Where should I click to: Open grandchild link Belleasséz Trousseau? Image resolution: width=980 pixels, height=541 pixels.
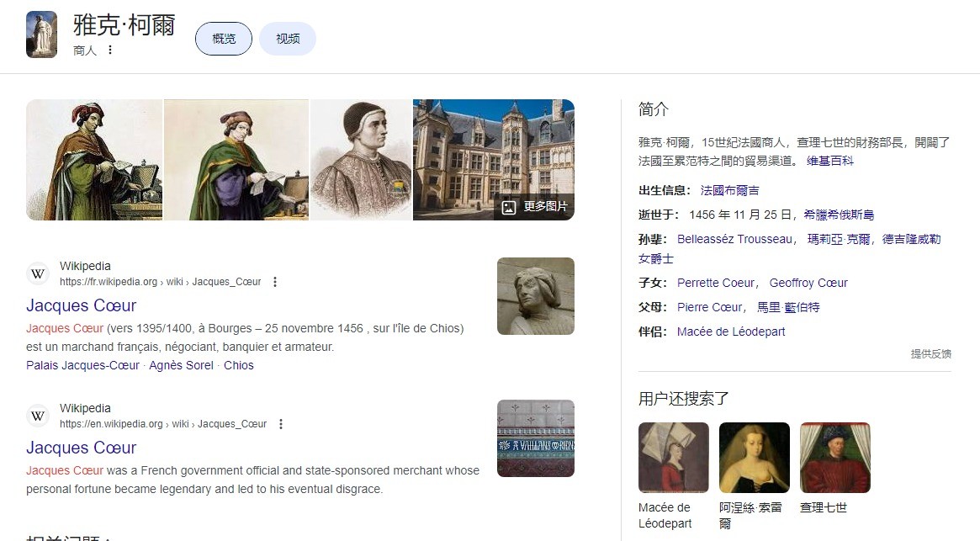[x=734, y=240]
